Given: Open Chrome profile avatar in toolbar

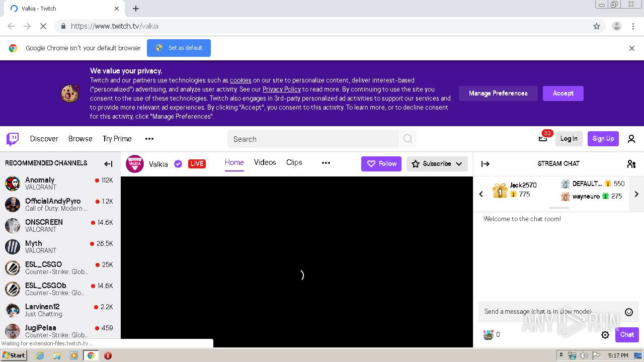Looking at the screenshot, I should click(616, 26).
